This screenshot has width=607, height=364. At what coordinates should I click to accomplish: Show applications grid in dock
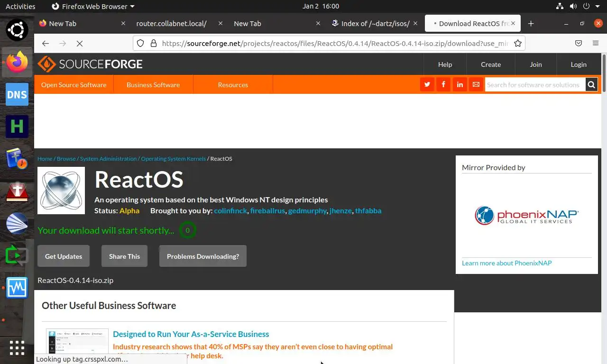17,348
